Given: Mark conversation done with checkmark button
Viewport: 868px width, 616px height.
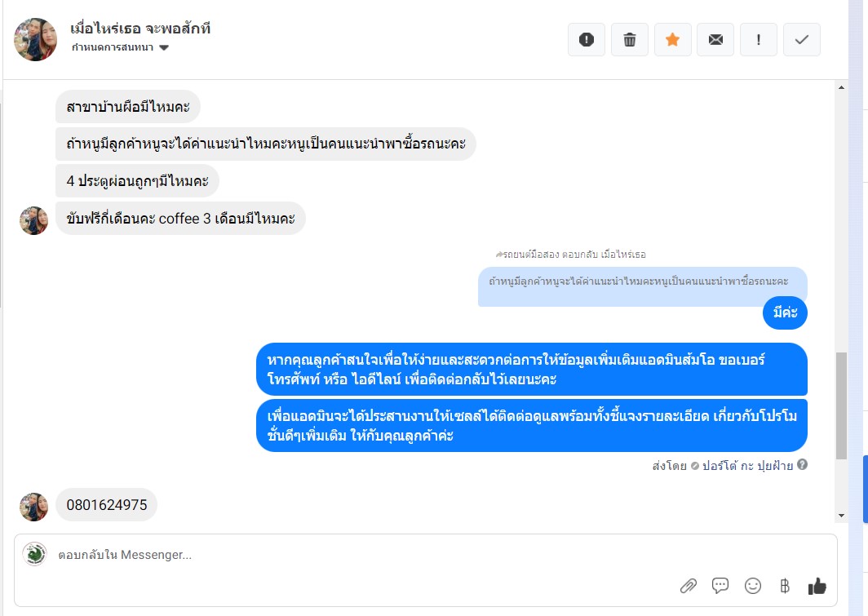Looking at the screenshot, I should click(802, 40).
